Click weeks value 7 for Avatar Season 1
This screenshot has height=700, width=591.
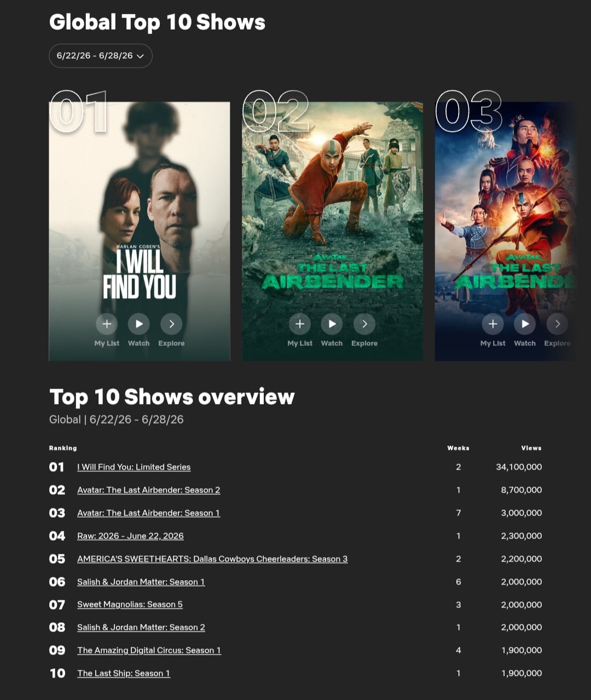[459, 513]
